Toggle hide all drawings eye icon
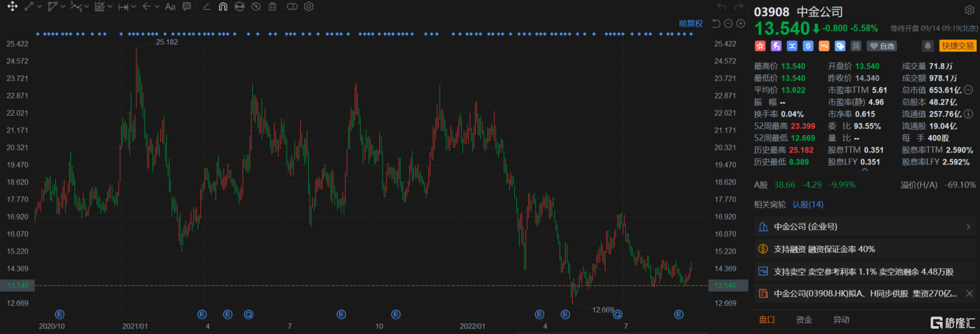Image resolution: width=980 pixels, height=334 pixels. [x=256, y=7]
